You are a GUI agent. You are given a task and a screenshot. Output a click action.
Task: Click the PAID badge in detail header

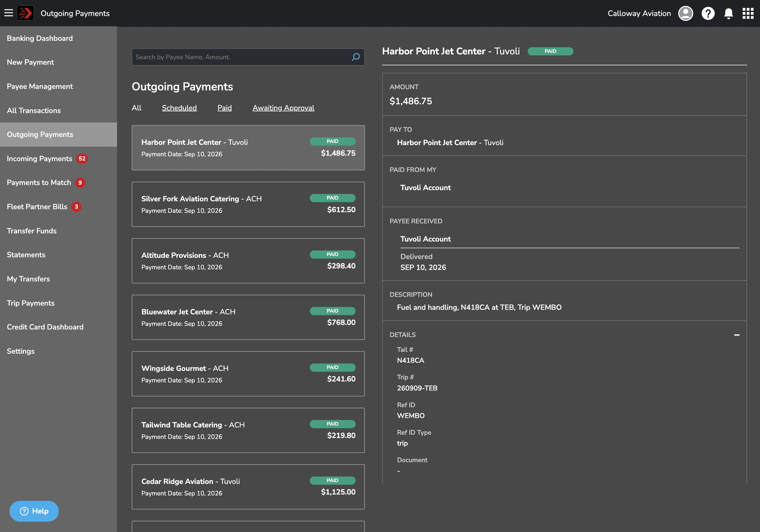[550, 51]
